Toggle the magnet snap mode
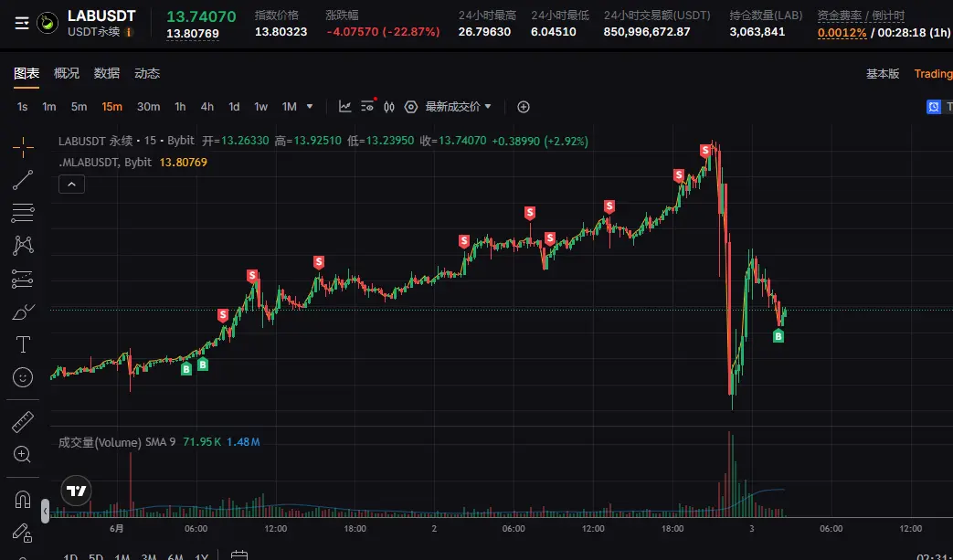The height and width of the screenshot is (560, 953). pyautogui.click(x=23, y=500)
